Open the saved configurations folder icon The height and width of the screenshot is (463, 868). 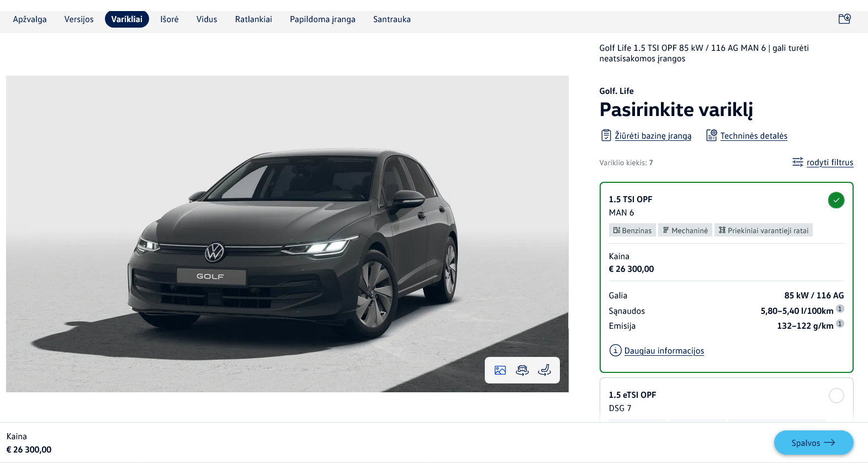coord(844,19)
